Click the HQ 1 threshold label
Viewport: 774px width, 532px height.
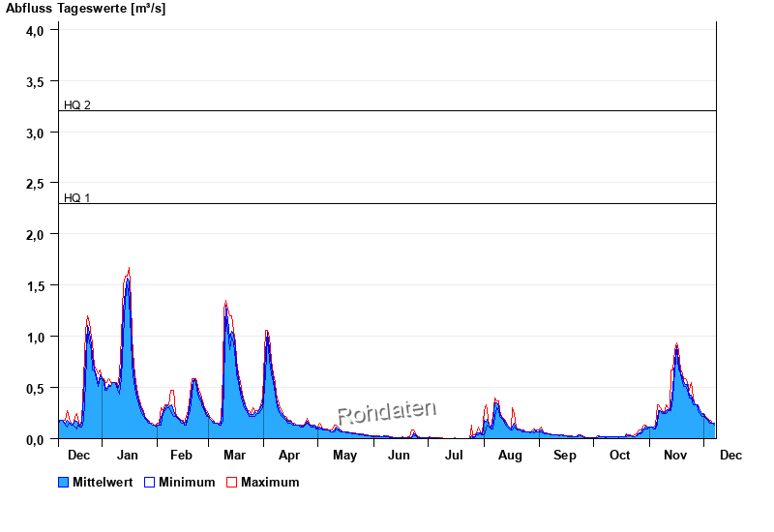[x=77, y=197]
